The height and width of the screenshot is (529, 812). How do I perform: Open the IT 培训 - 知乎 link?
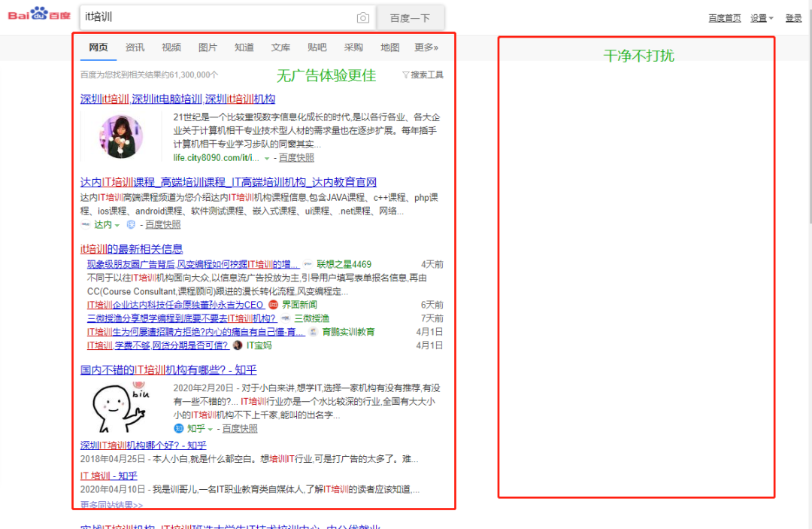109,476
